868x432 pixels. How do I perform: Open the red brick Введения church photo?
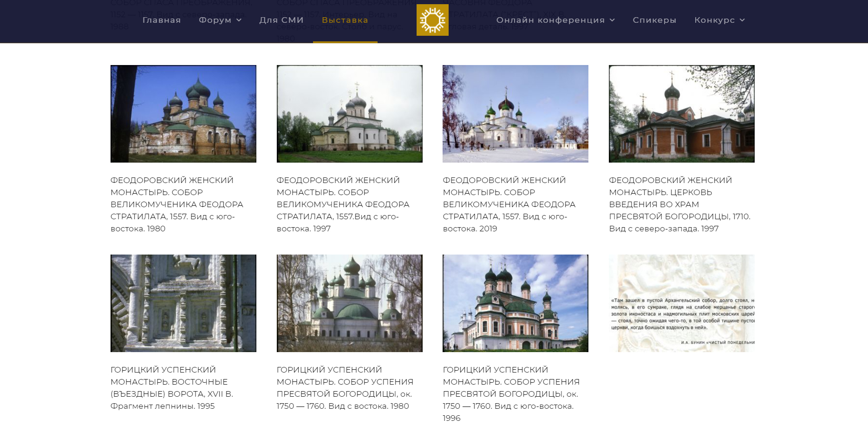tap(681, 114)
